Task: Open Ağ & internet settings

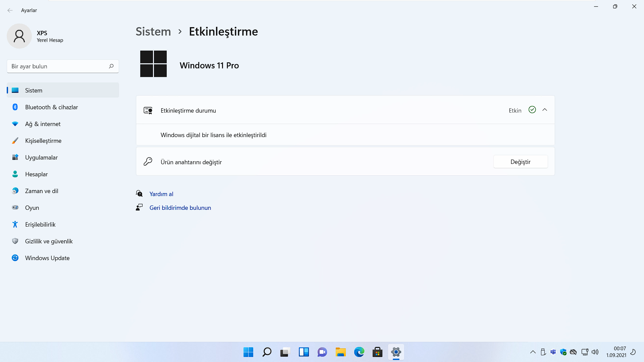Action: pyautogui.click(x=63, y=124)
